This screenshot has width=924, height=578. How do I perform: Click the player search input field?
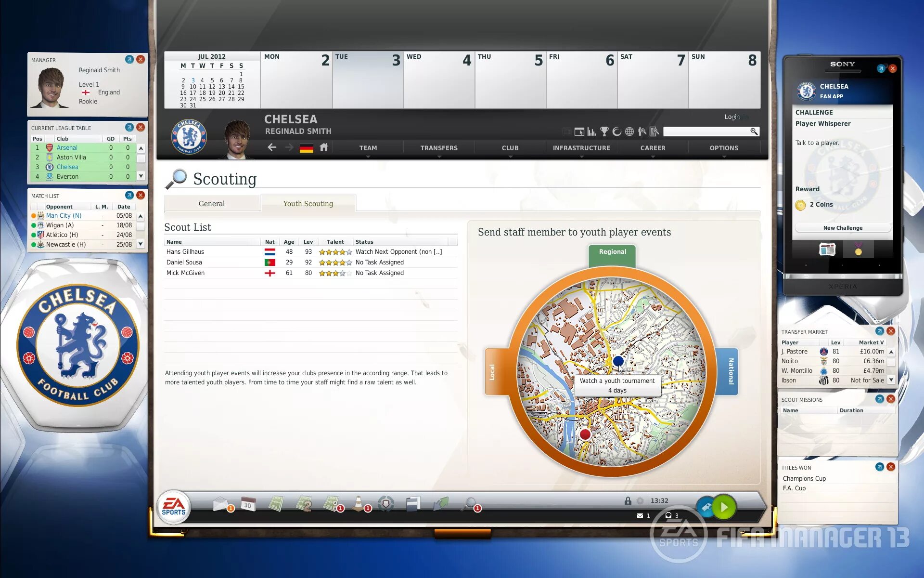(706, 131)
